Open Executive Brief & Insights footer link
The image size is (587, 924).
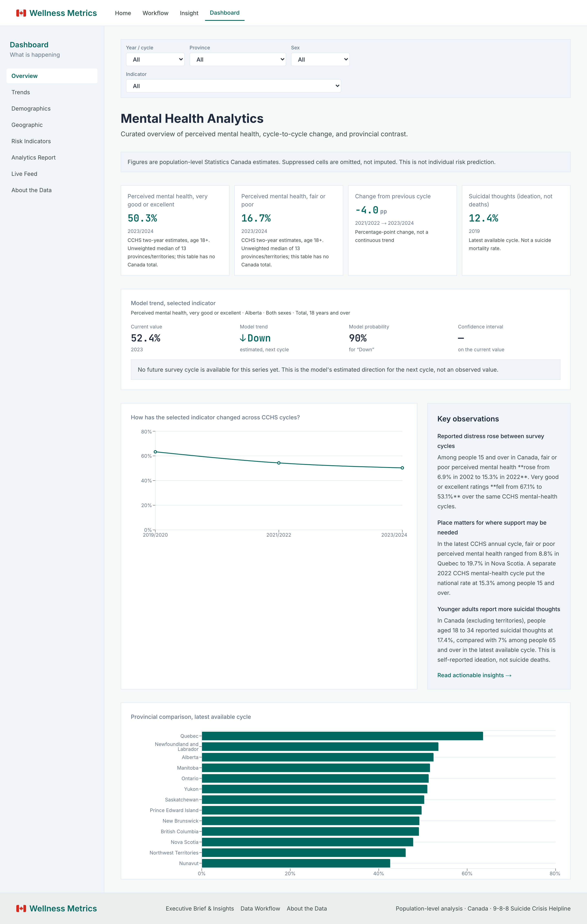[x=200, y=908]
